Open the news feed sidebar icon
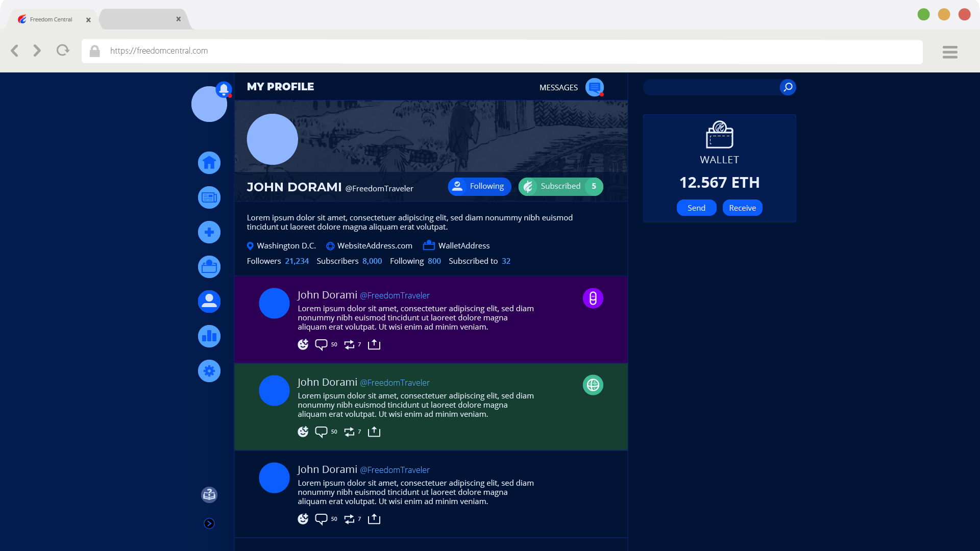The image size is (980, 551). pyautogui.click(x=209, y=197)
